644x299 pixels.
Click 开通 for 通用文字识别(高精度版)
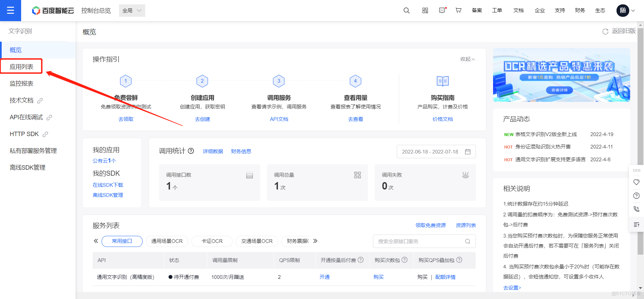click(324, 277)
